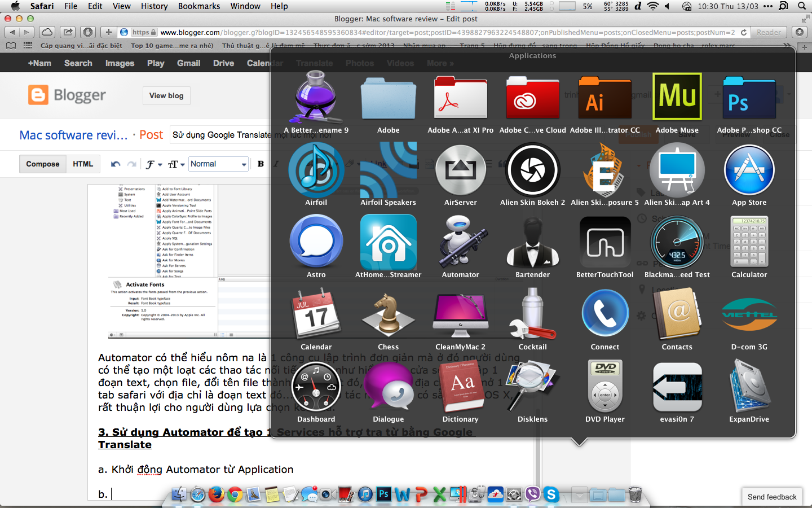Launch AirServer

(x=461, y=169)
